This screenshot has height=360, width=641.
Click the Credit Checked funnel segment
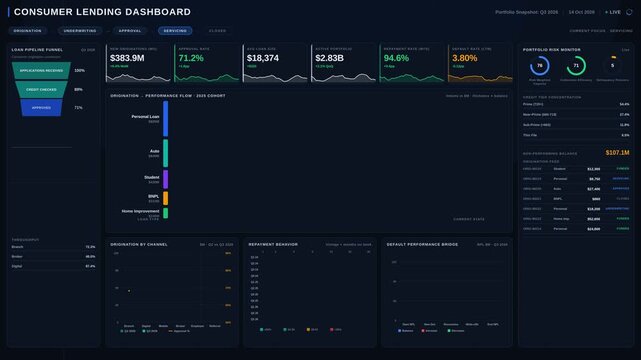[x=41, y=89]
